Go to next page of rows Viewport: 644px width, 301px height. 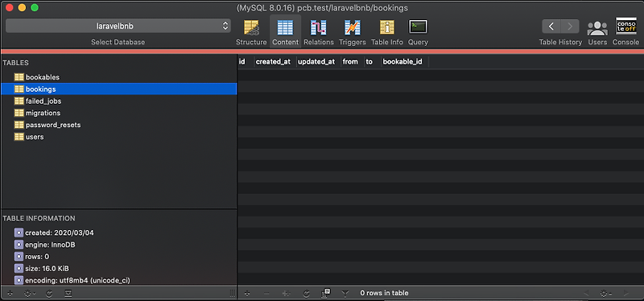pyautogui.click(x=626, y=293)
